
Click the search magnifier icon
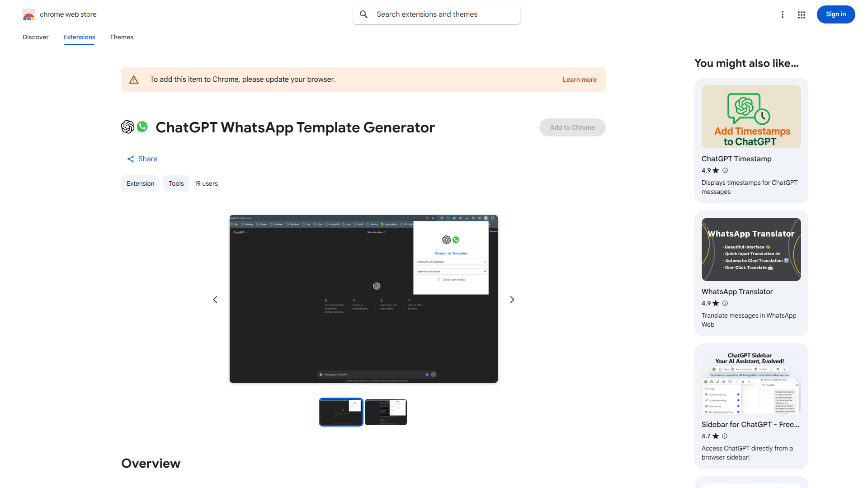[x=363, y=14]
